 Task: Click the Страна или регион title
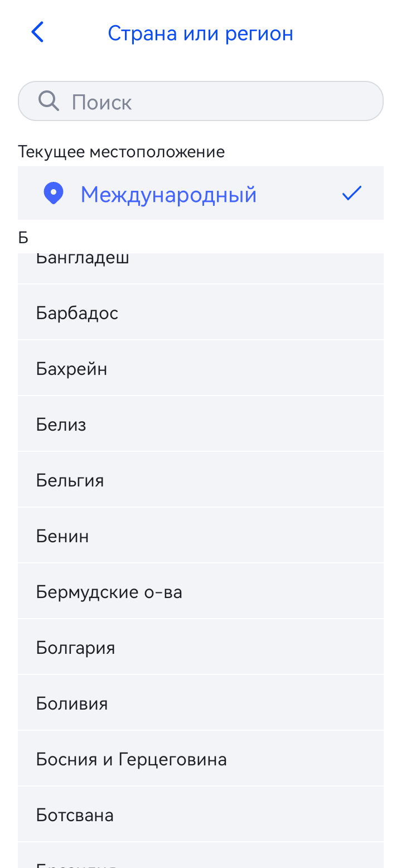[200, 33]
